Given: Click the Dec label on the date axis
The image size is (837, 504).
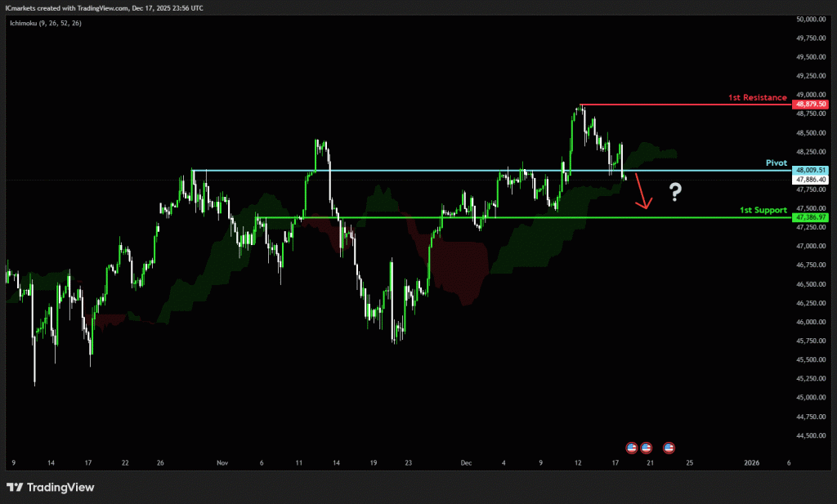Looking at the screenshot, I should (x=466, y=462).
